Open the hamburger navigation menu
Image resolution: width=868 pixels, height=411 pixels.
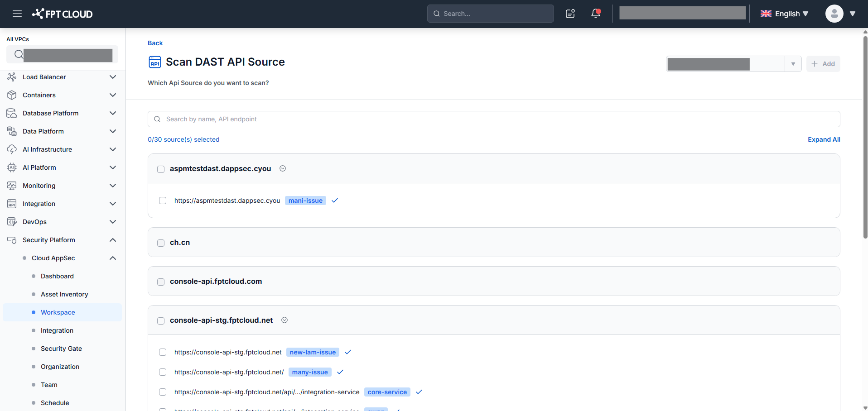click(17, 14)
